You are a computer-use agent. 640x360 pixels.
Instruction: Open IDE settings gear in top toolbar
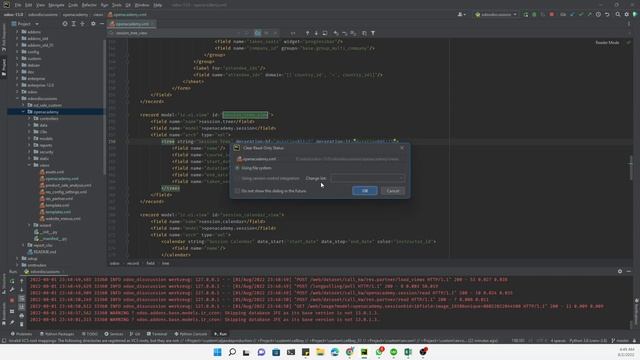click(627, 14)
